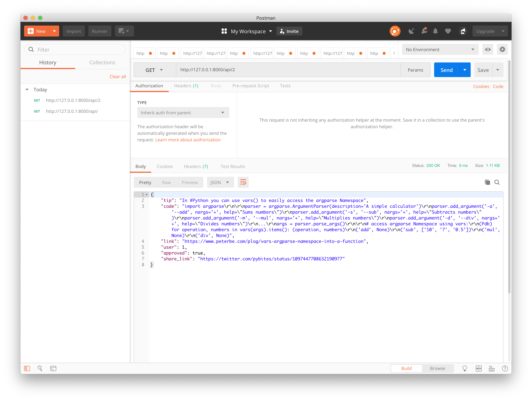Click the blue Send button
Screen dimensions: 532x401
[446, 70]
